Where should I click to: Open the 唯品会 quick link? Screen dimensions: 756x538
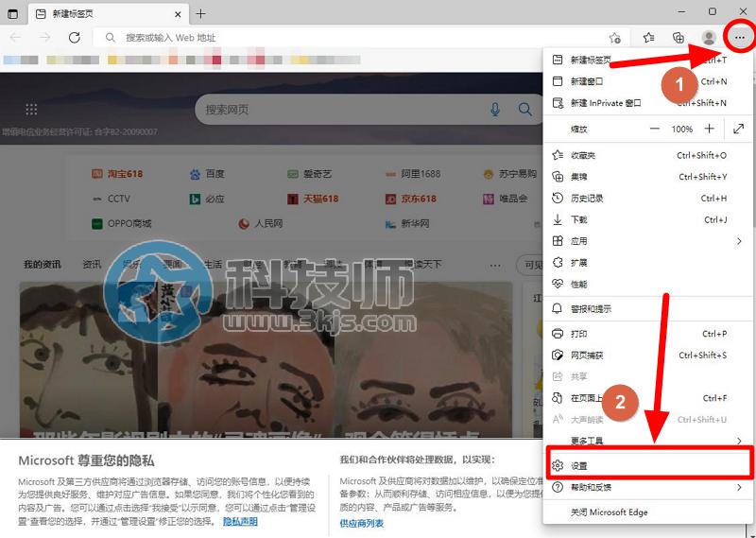pos(506,199)
